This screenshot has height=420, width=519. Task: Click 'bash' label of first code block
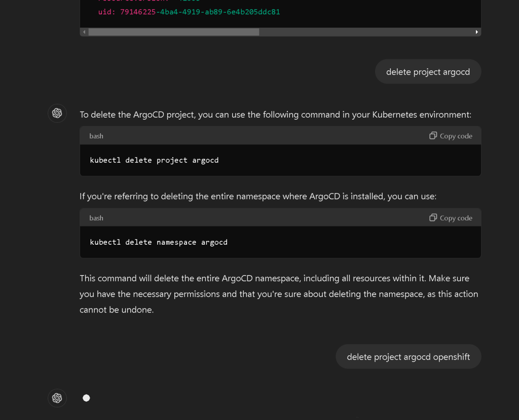click(96, 136)
